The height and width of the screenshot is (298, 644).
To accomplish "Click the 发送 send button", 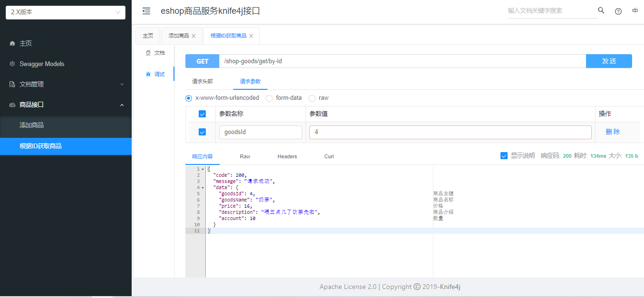I will point(609,61).
